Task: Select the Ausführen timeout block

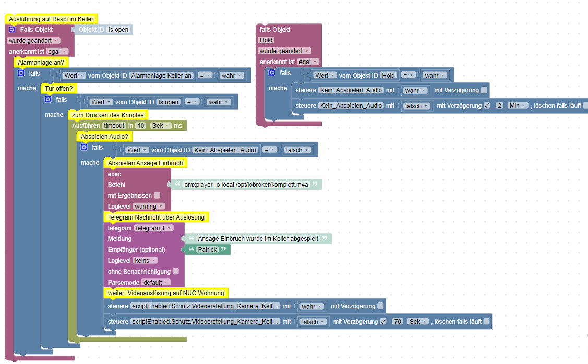Action: pyautogui.click(x=127, y=126)
